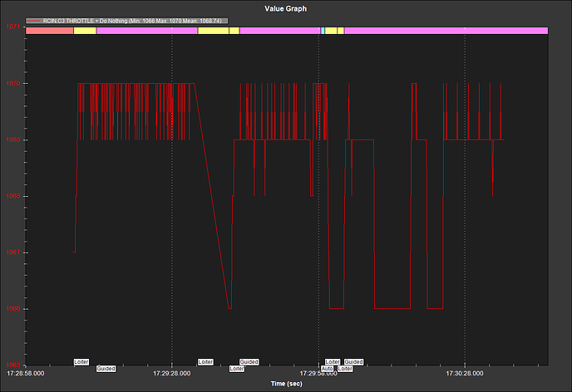Click the 17:28:58.000 time axis label
The image size is (572, 392).
[x=27, y=374]
